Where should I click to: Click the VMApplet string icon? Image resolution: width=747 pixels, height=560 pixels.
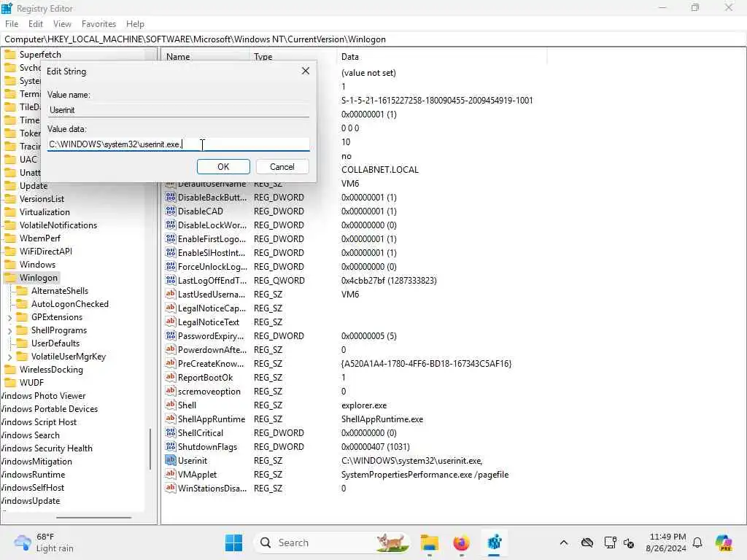[x=171, y=474]
